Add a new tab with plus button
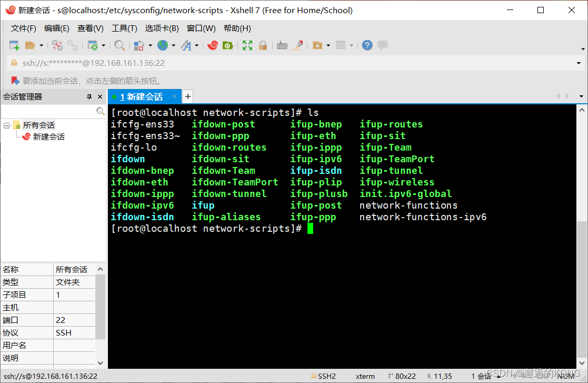 188,97
